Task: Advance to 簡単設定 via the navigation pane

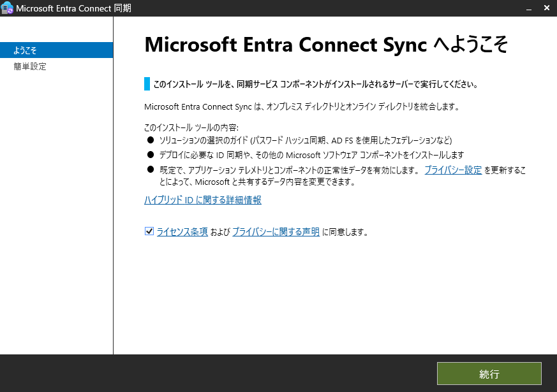Action: click(29, 66)
